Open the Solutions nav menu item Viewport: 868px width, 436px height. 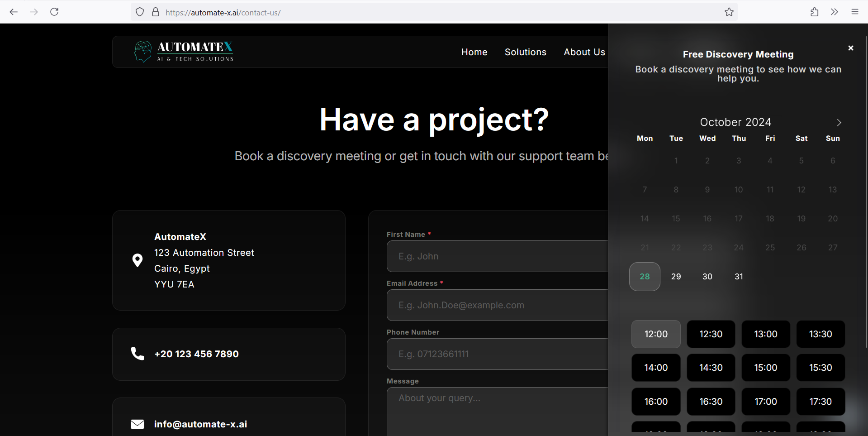coord(525,52)
